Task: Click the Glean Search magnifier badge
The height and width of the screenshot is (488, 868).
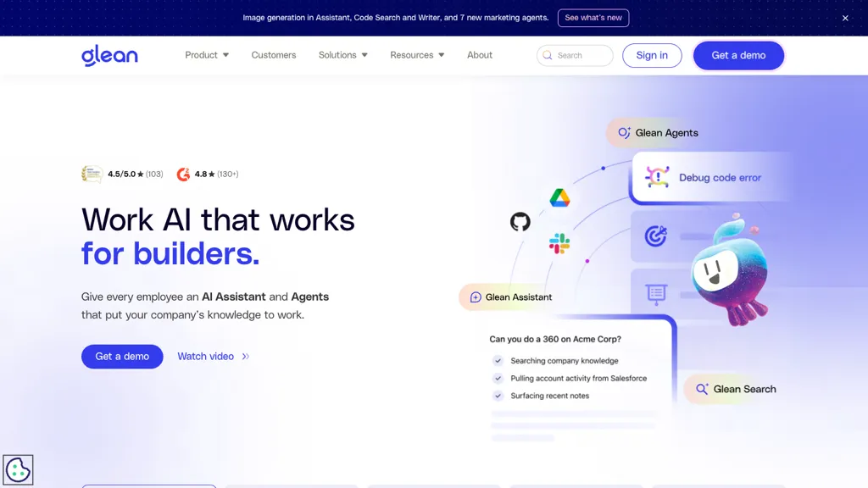Action: pyautogui.click(x=702, y=389)
